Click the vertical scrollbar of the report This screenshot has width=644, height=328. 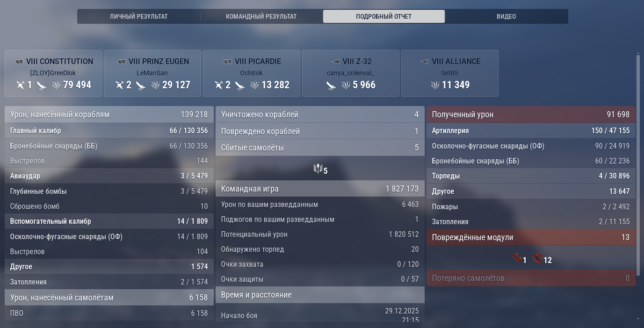tap(638, 164)
